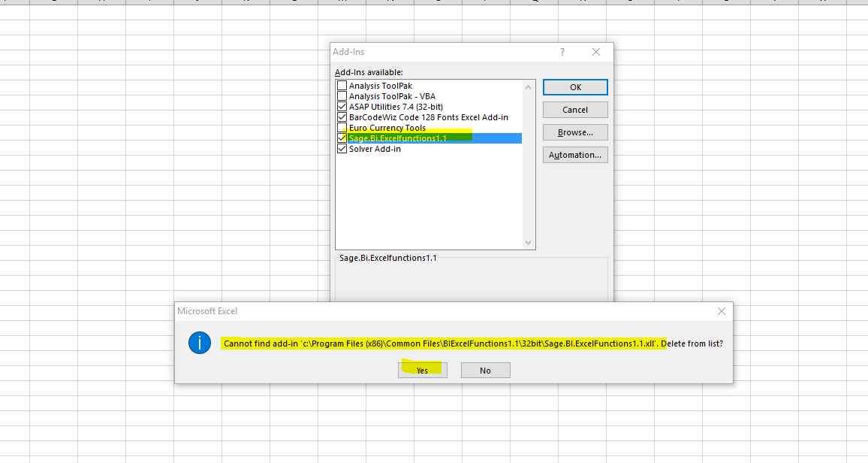This screenshot has height=463, width=868.
Task: Select BarCodeWiz Code 128 Fonts Excel Add-in text
Action: (429, 117)
